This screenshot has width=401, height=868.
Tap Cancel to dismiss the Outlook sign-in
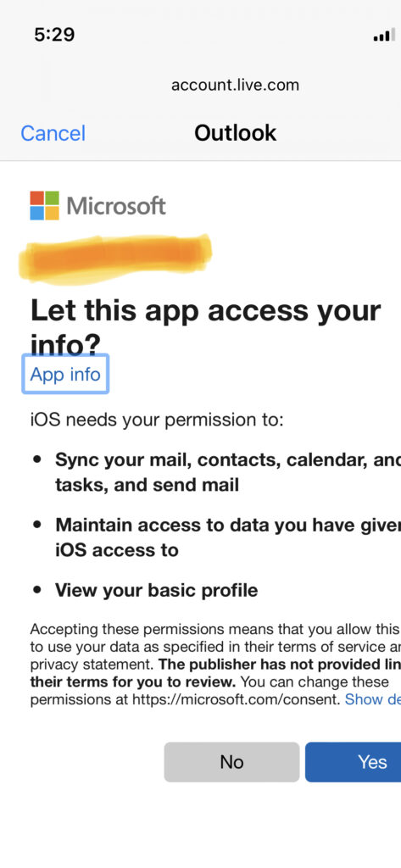53,133
